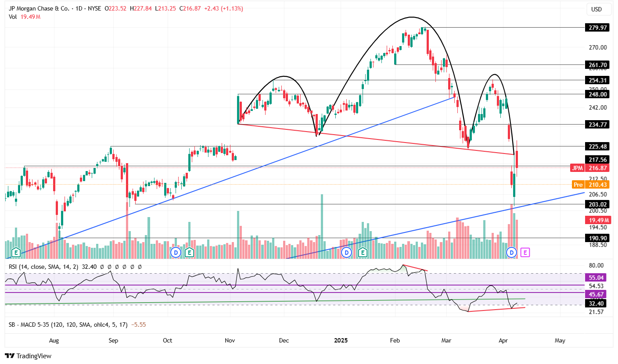Click the Nov label on the time axis
Screen dimensions: 618x364
229,340
